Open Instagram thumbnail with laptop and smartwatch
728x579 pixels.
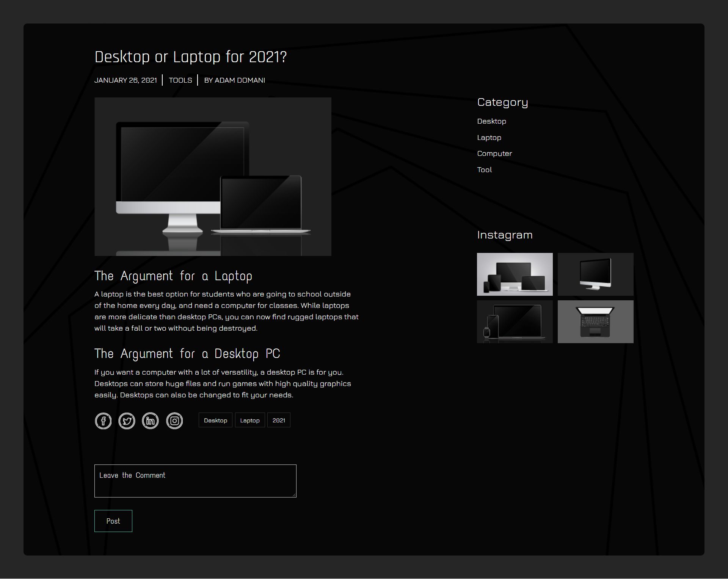(x=515, y=322)
